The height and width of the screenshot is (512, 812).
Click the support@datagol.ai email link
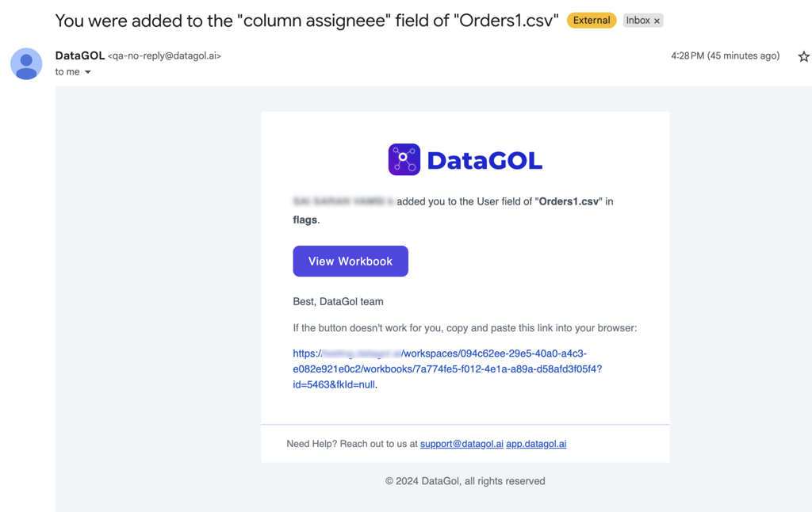(462, 444)
